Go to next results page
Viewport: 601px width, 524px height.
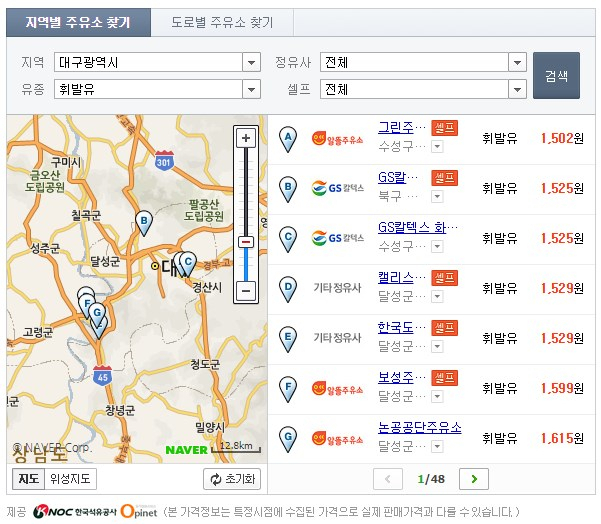[x=474, y=479]
